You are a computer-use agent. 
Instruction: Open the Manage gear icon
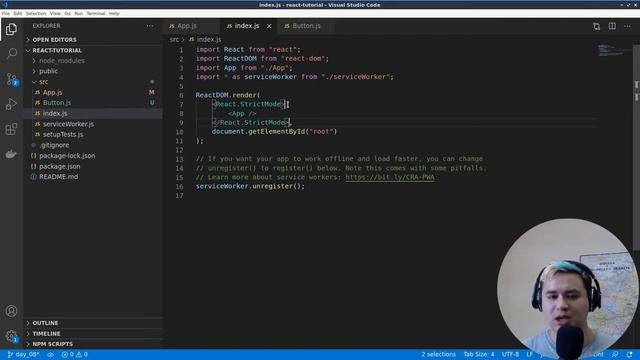11,336
